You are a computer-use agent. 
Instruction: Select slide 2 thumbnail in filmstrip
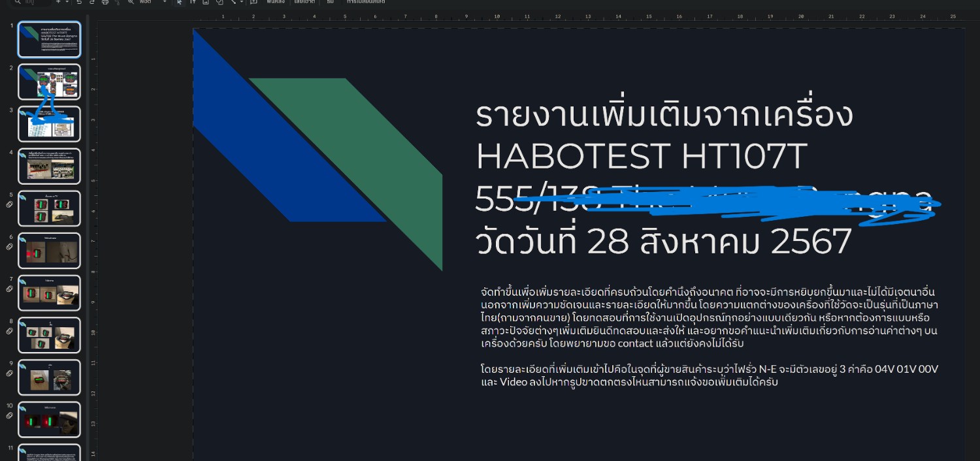(x=50, y=82)
